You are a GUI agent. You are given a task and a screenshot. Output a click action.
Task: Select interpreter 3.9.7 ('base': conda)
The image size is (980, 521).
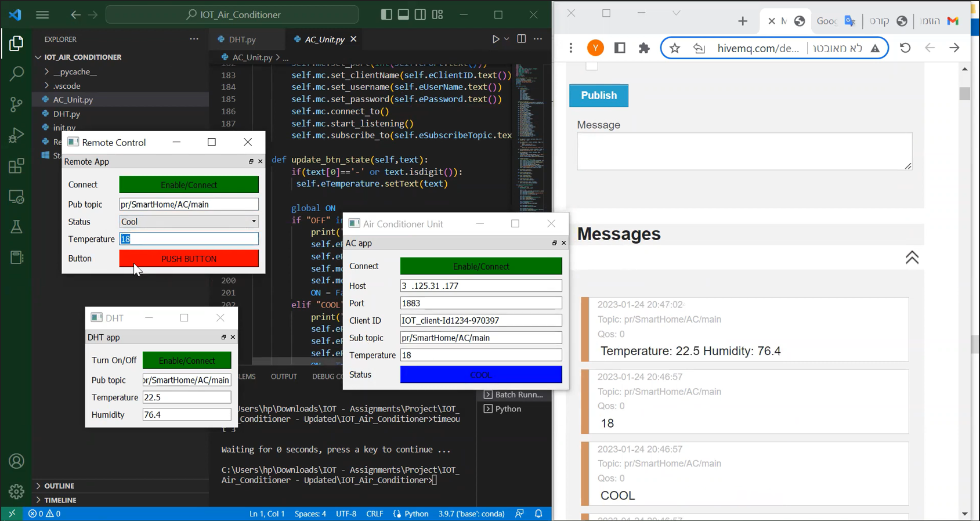coord(471,513)
